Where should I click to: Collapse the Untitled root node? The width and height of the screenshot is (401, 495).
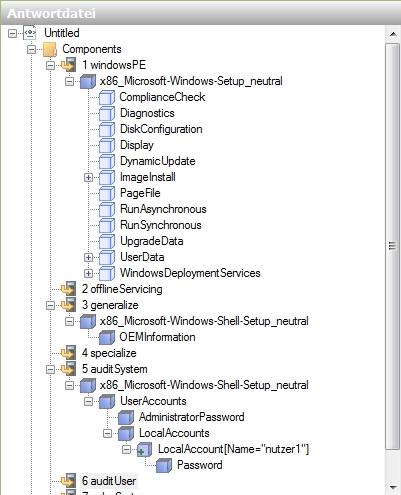(x=12, y=33)
